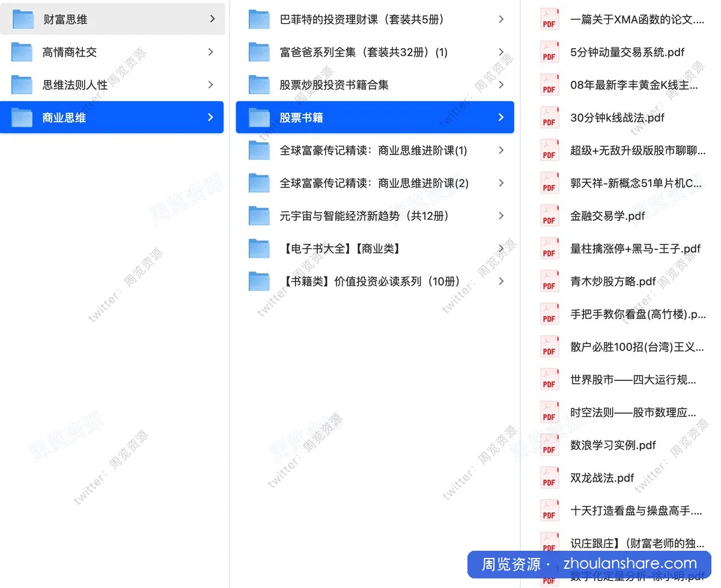This screenshot has width=721, height=588.
Task: Select the 商业思维 folder name
Action: (64, 117)
